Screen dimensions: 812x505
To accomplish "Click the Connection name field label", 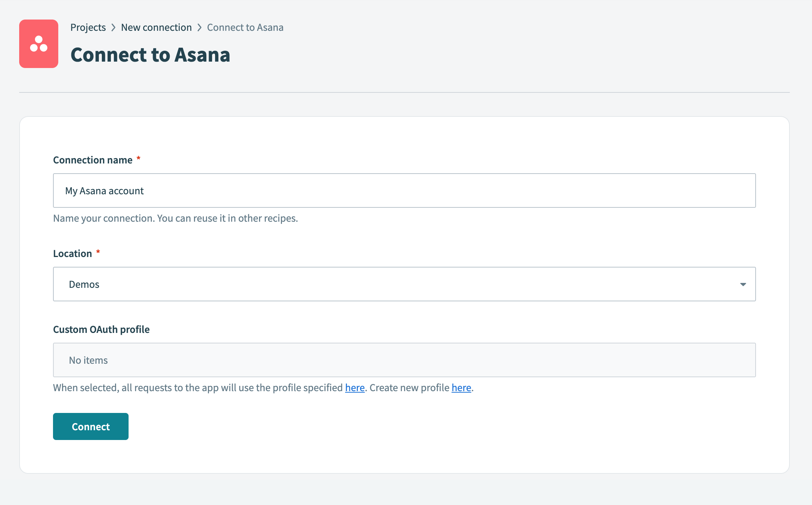I will point(93,160).
